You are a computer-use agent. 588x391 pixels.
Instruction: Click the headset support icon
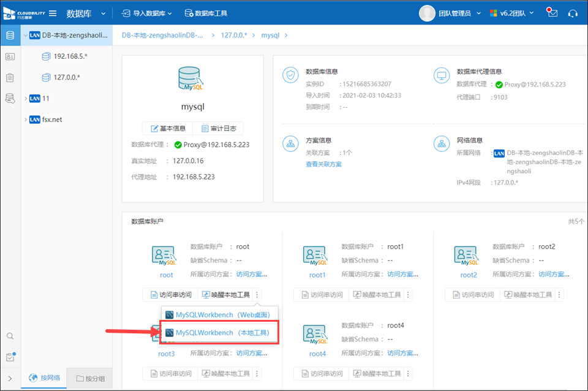573,13
